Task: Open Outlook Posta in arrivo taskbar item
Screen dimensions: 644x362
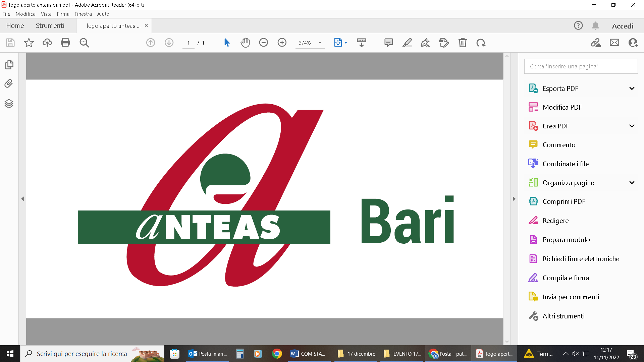Action: [x=208, y=354]
